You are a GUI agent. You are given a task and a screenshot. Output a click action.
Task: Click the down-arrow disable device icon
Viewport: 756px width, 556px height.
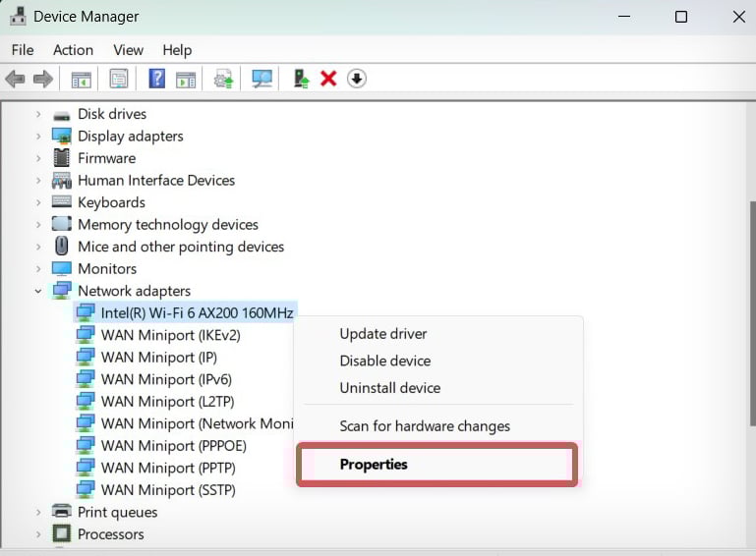tap(357, 79)
